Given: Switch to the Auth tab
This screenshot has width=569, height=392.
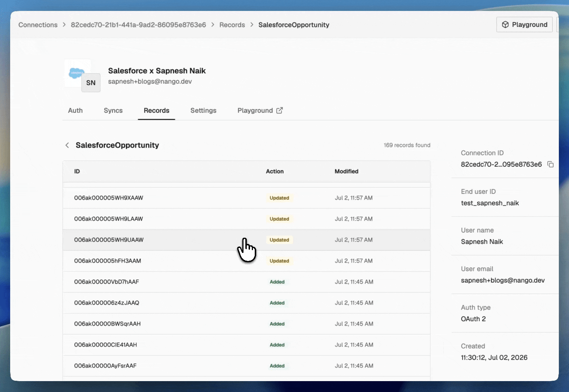Looking at the screenshot, I should coord(75,110).
